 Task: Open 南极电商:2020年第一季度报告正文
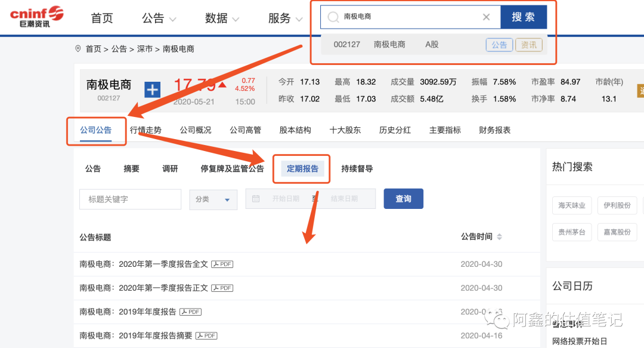pyautogui.click(x=144, y=288)
